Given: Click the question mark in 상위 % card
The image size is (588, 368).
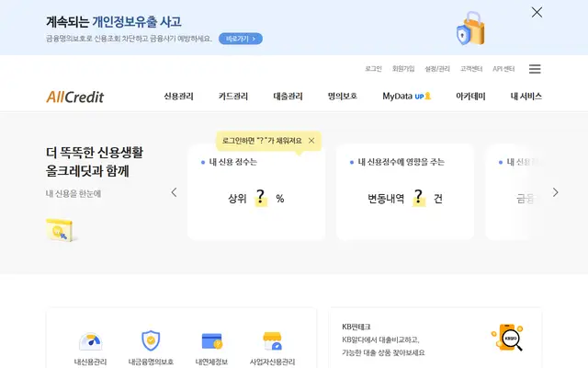Looking at the screenshot, I should click(261, 198).
